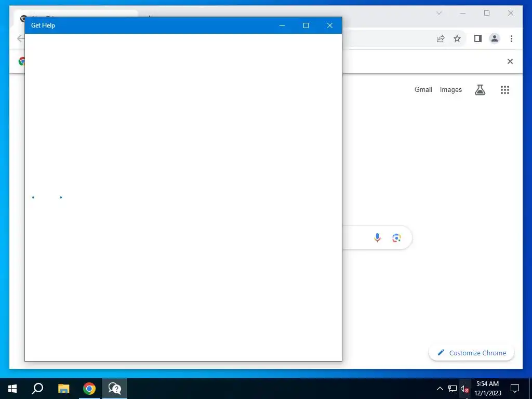Open Chrome's side panel icon
This screenshot has height=399, width=532.
click(478, 38)
